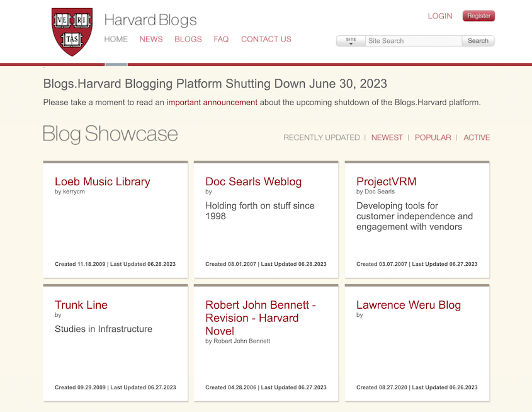Switch to RECENTLY UPDATED sorting
The image size is (532, 412).
tap(321, 137)
